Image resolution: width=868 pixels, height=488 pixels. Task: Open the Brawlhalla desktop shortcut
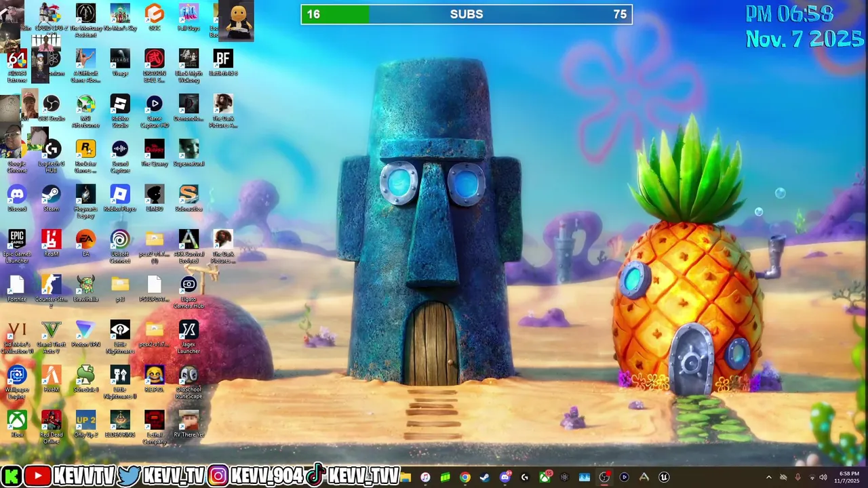pyautogui.click(x=85, y=289)
